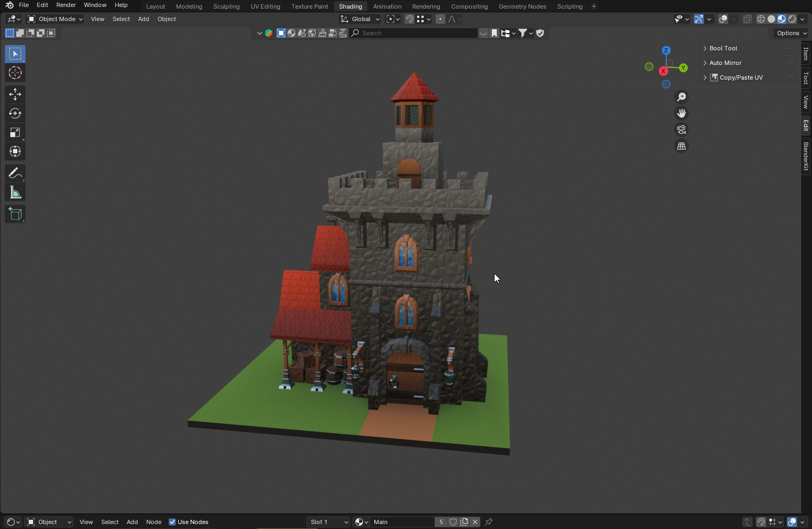Select the Scale tool
Viewport: 812px width, 529px height.
pyautogui.click(x=15, y=132)
